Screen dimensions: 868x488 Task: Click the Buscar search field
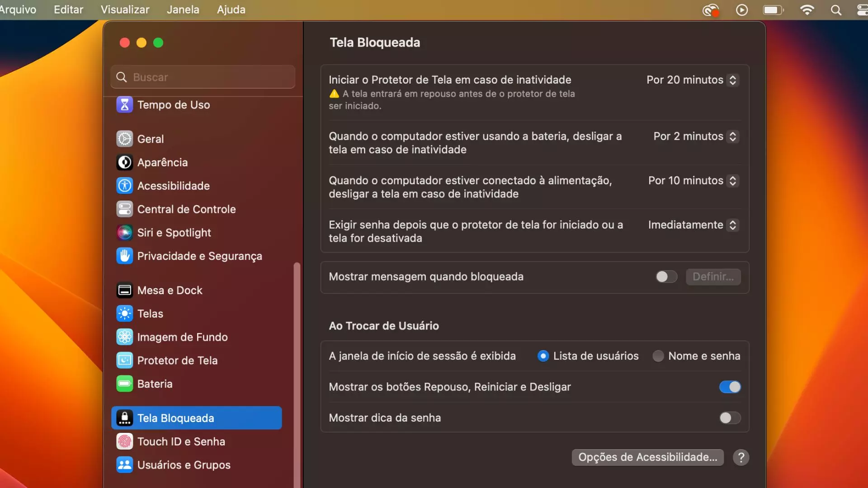point(203,77)
